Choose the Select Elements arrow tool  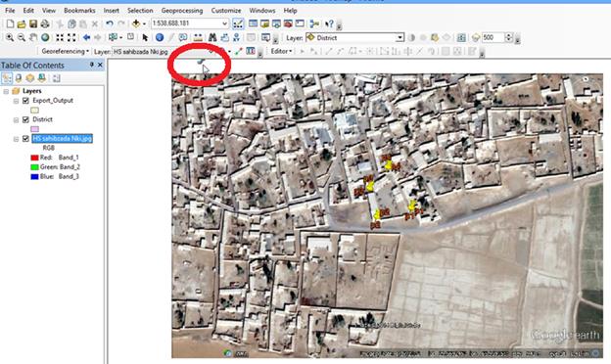click(145, 38)
